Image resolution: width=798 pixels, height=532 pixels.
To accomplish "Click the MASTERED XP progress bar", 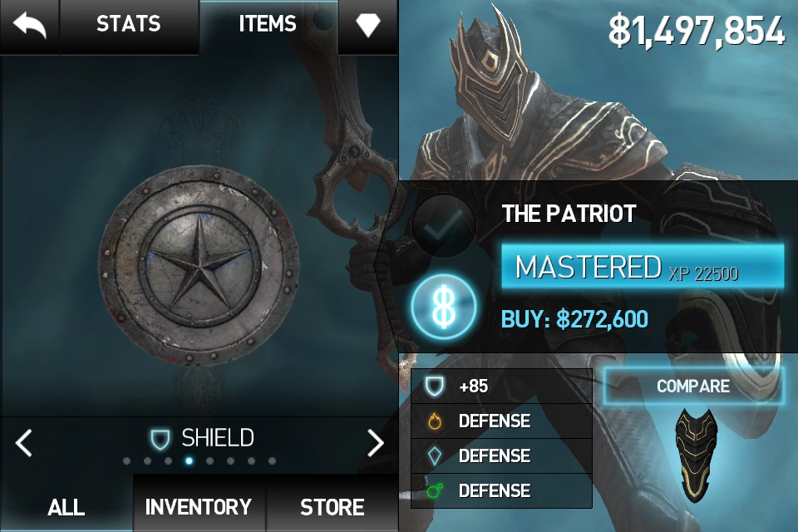I will coord(643,267).
